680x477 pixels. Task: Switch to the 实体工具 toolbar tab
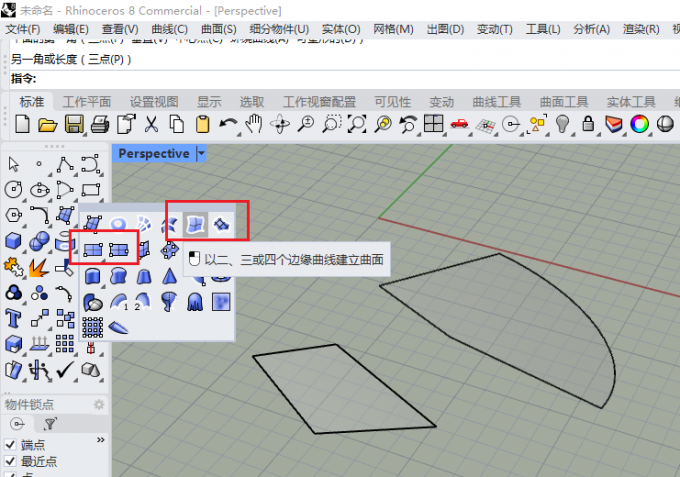pyautogui.click(x=631, y=102)
